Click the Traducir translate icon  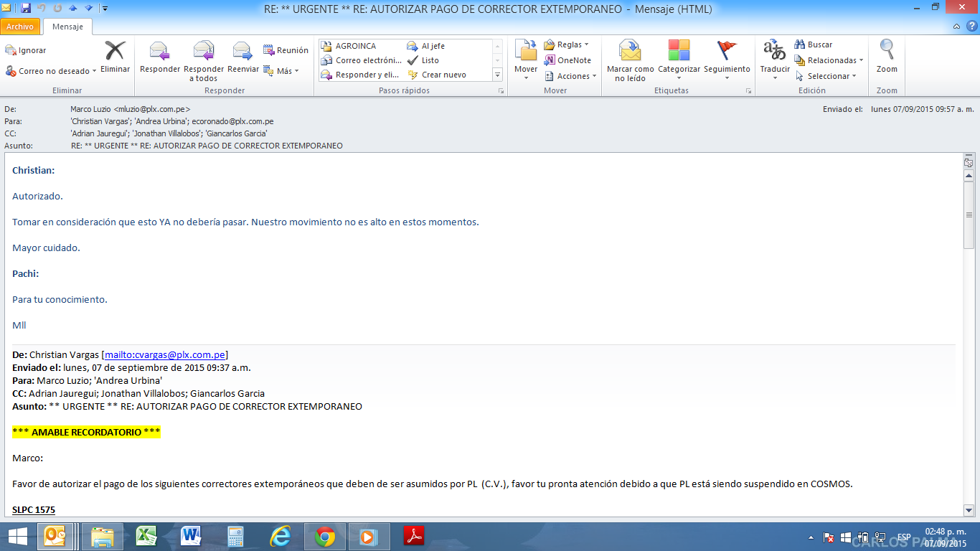774,52
